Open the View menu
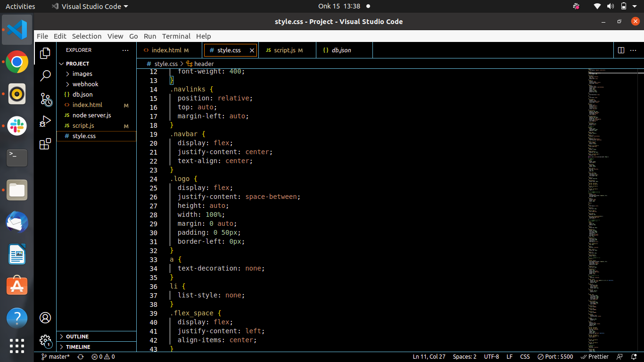644x362 pixels. point(115,36)
